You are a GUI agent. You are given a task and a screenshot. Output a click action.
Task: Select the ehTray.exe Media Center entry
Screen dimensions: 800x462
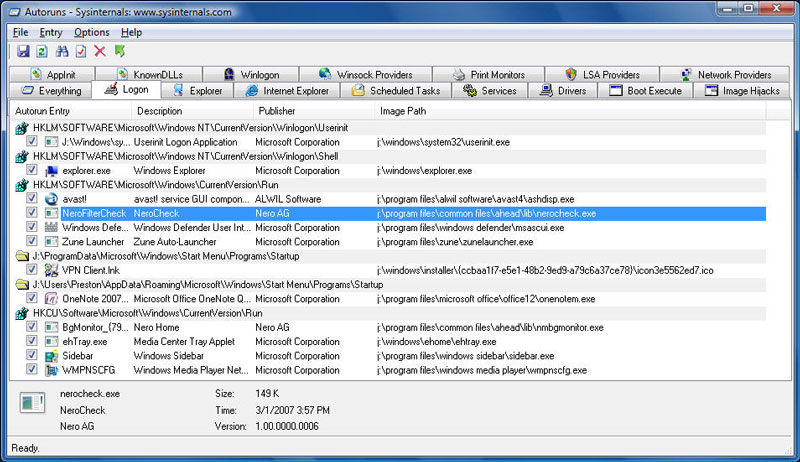tap(200, 341)
